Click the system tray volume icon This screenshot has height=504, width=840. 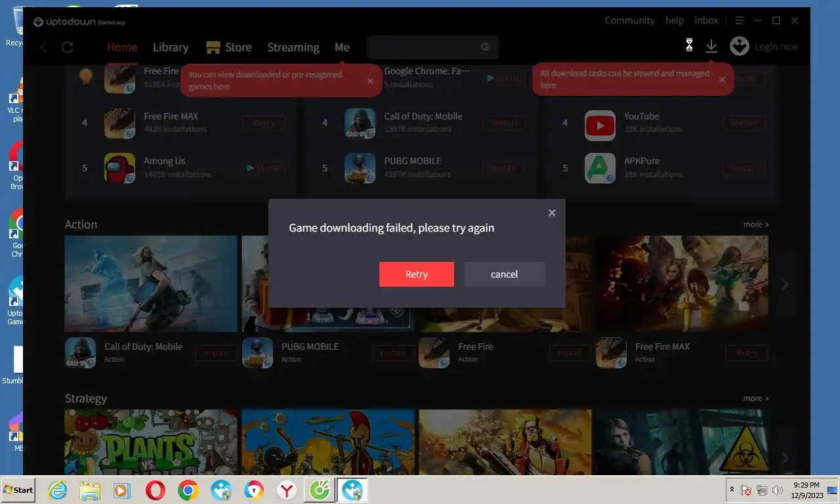pyautogui.click(x=778, y=490)
